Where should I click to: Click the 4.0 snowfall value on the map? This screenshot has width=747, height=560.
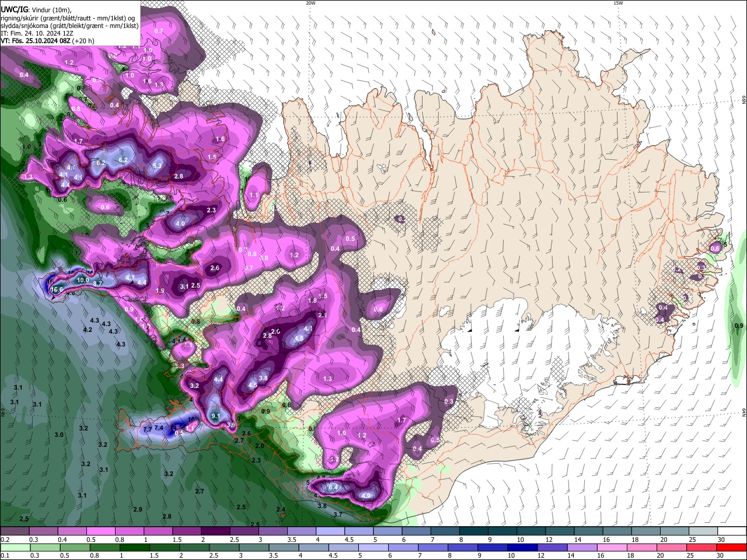tap(180, 223)
